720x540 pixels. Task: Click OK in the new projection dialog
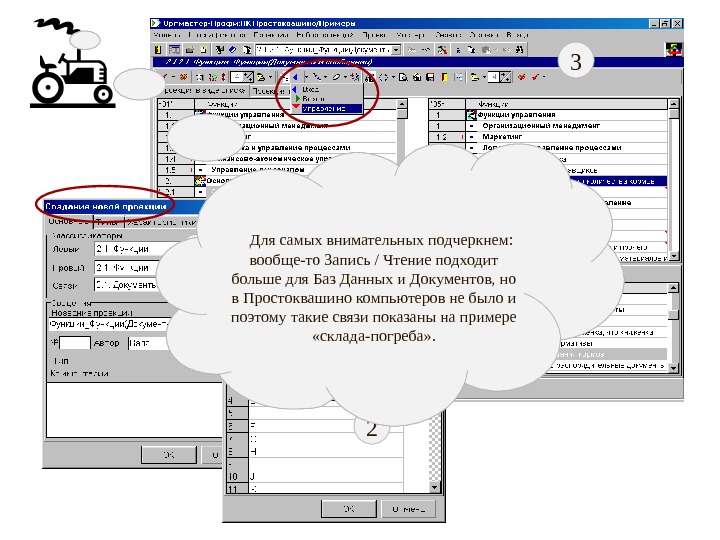tap(169, 455)
